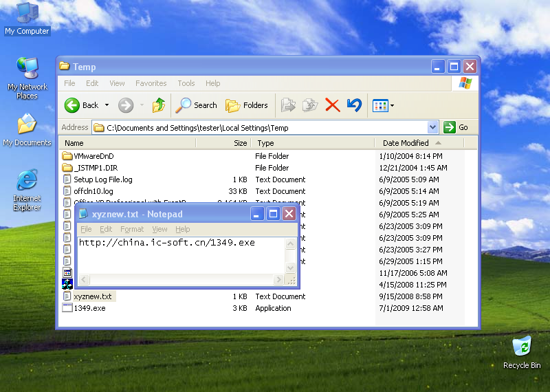Open the Notepad Edit menu
The height and width of the screenshot is (392, 550).
(106, 229)
